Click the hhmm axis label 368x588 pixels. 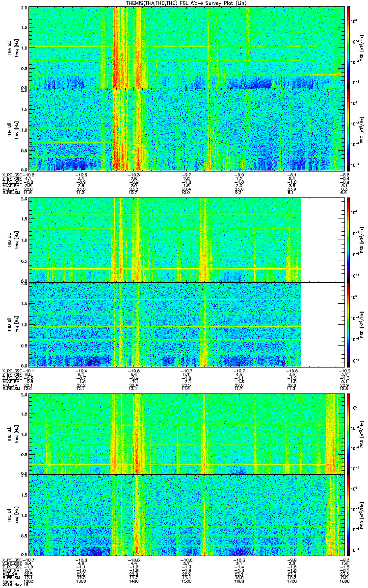(x=7, y=582)
